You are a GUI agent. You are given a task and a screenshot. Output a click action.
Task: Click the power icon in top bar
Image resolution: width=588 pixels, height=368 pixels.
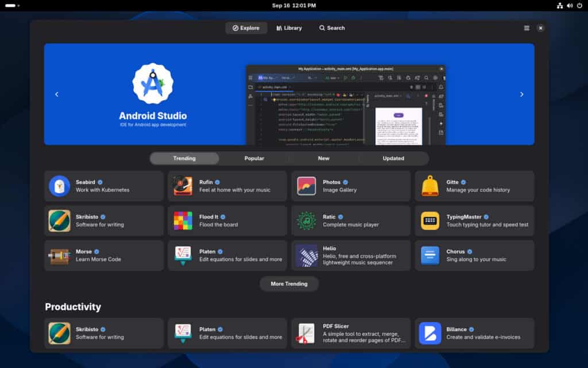[x=579, y=6]
